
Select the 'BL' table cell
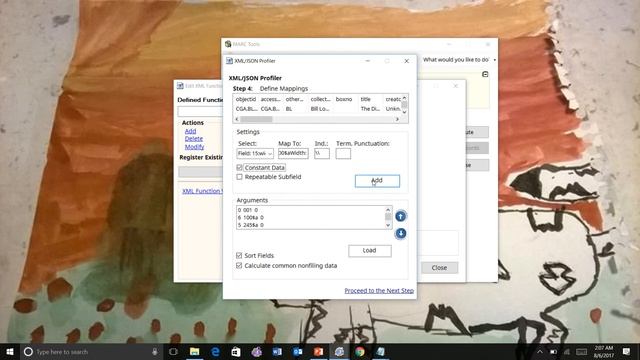tap(289, 109)
